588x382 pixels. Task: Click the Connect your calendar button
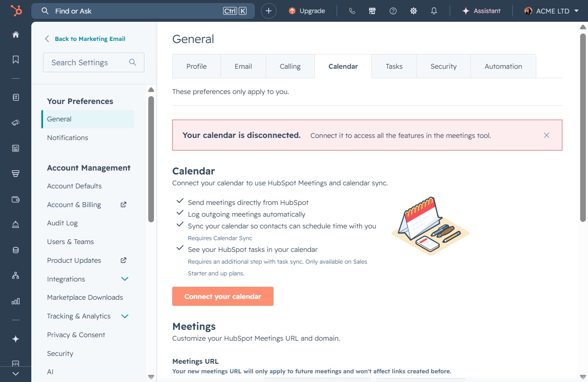coord(223,296)
